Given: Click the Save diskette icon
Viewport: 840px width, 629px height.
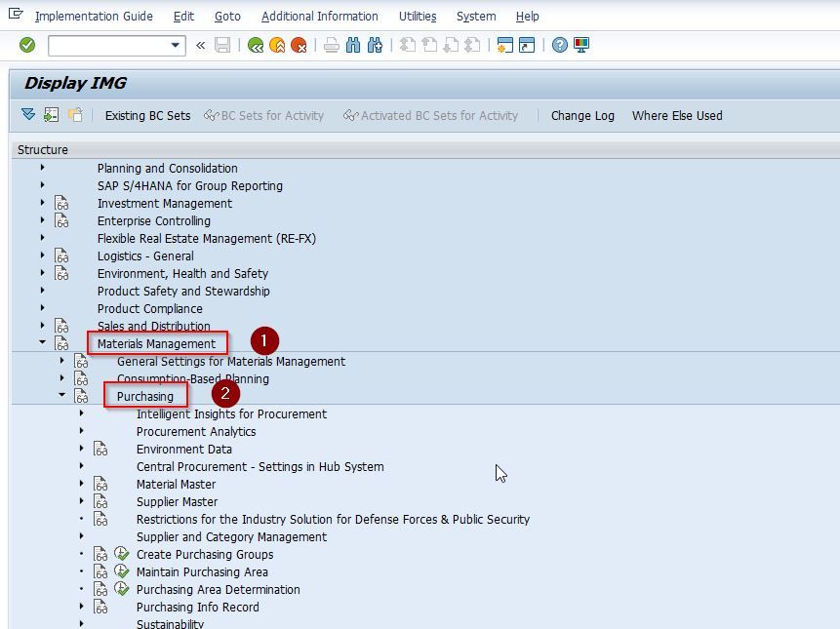Looking at the screenshot, I should (x=222, y=45).
